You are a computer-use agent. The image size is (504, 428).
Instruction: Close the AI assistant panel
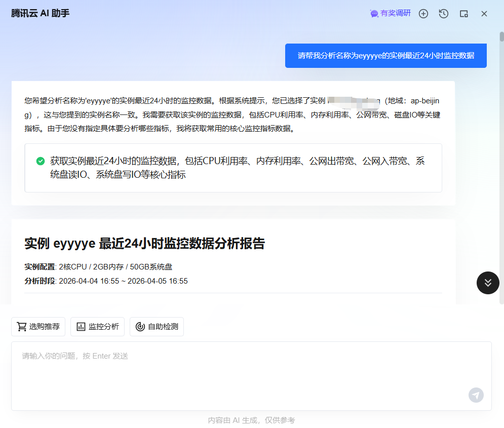[484, 14]
